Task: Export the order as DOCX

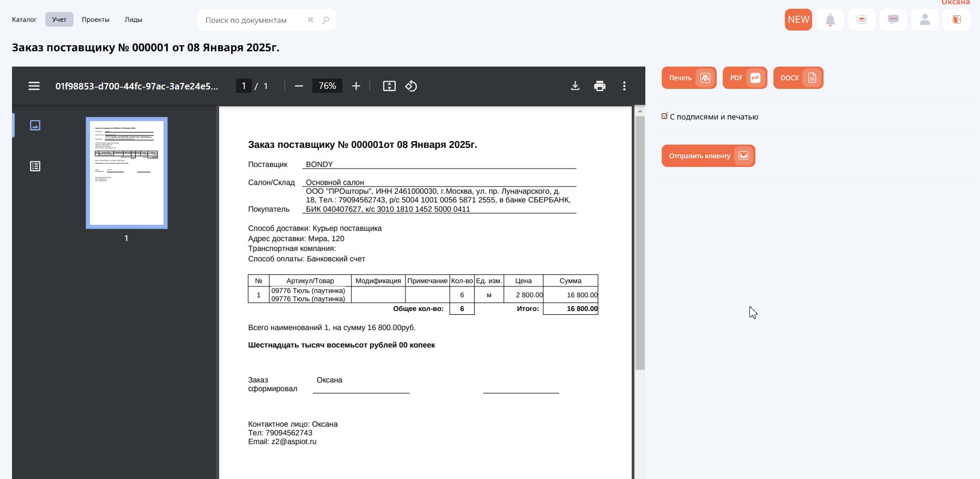Action: (x=798, y=78)
